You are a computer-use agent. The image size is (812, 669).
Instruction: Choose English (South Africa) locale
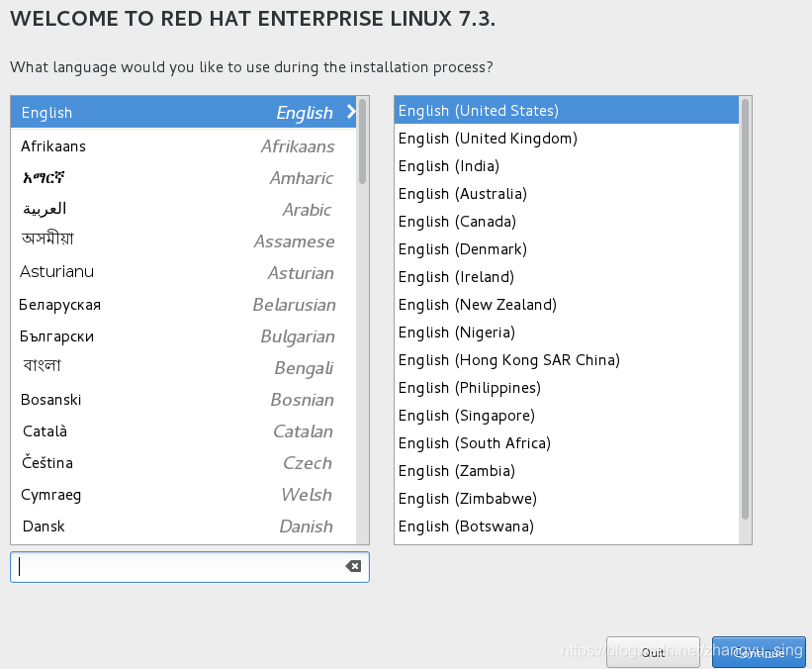[x=567, y=443]
